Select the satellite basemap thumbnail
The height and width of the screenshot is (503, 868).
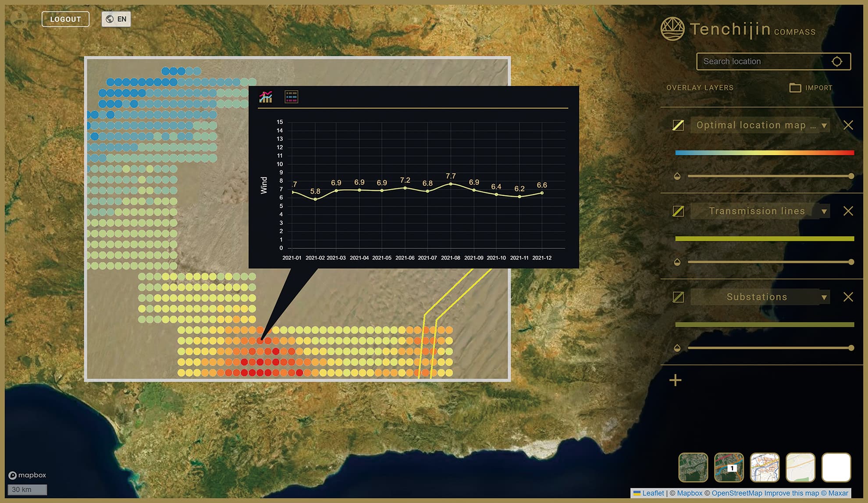click(x=693, y=467)
